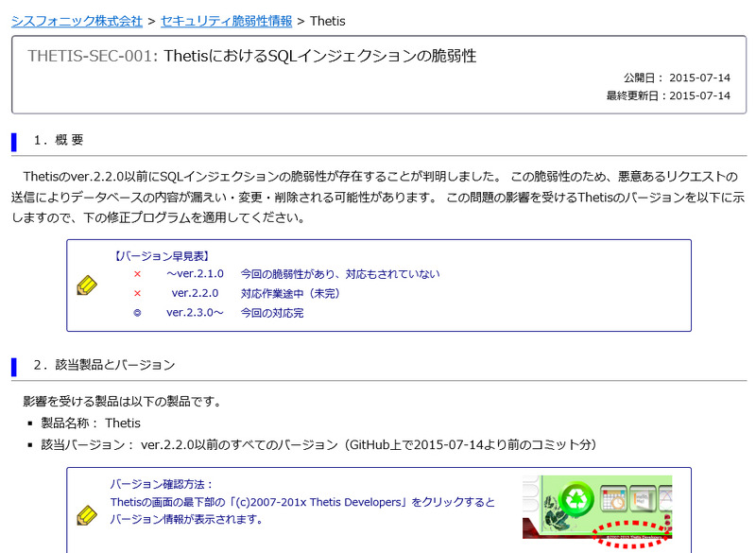Click the 1．概要 section heading
Viewport: 756px width, 553px height.
coord(59,140)
